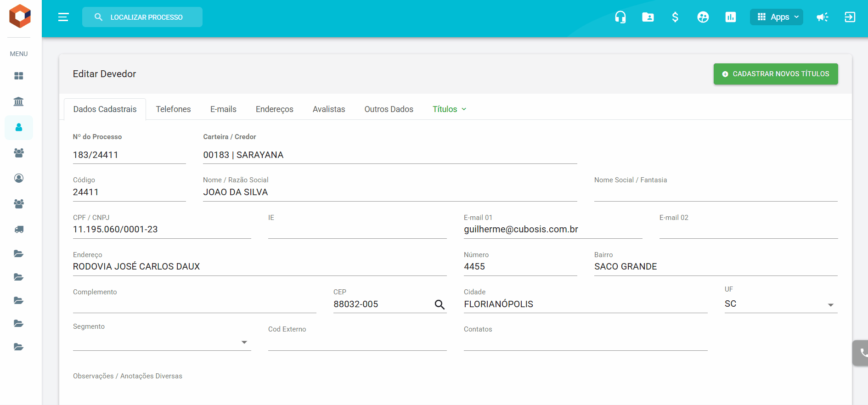This screenshot has height=405, width=868.
Task: Click the Carteira / Credor field
Action: (390, 155)
